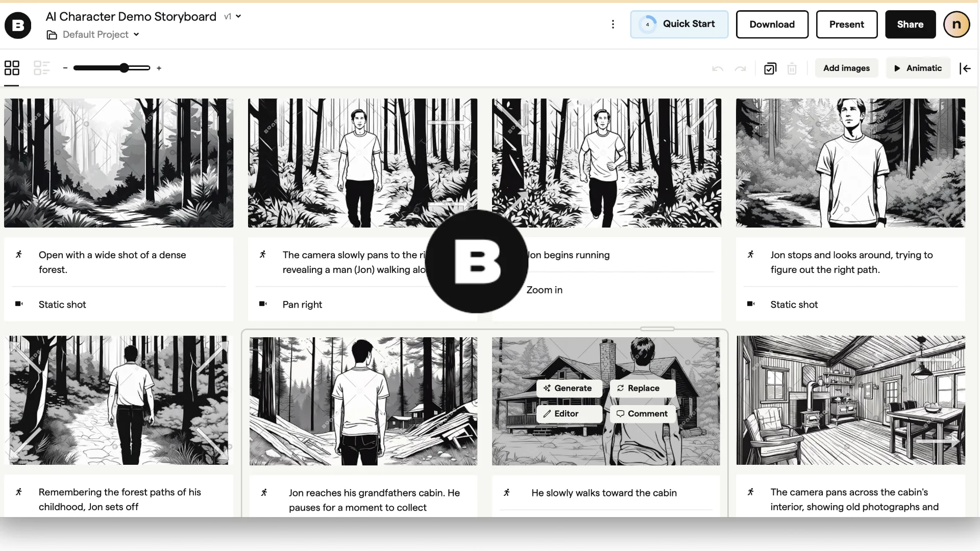Click the redo arrow icon
Viewport: 980px width, 551px height.
coord(740,68)
